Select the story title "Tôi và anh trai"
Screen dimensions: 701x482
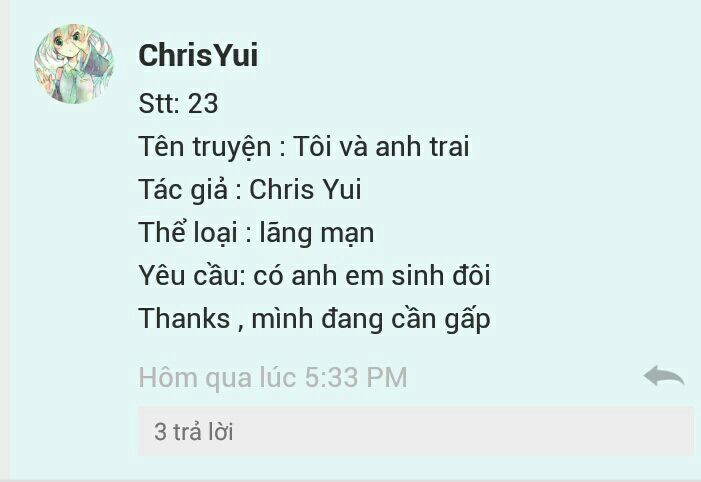coord(381,146)
